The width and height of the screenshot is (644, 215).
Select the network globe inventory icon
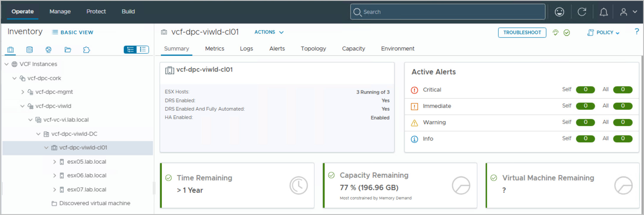coord(48,49)
